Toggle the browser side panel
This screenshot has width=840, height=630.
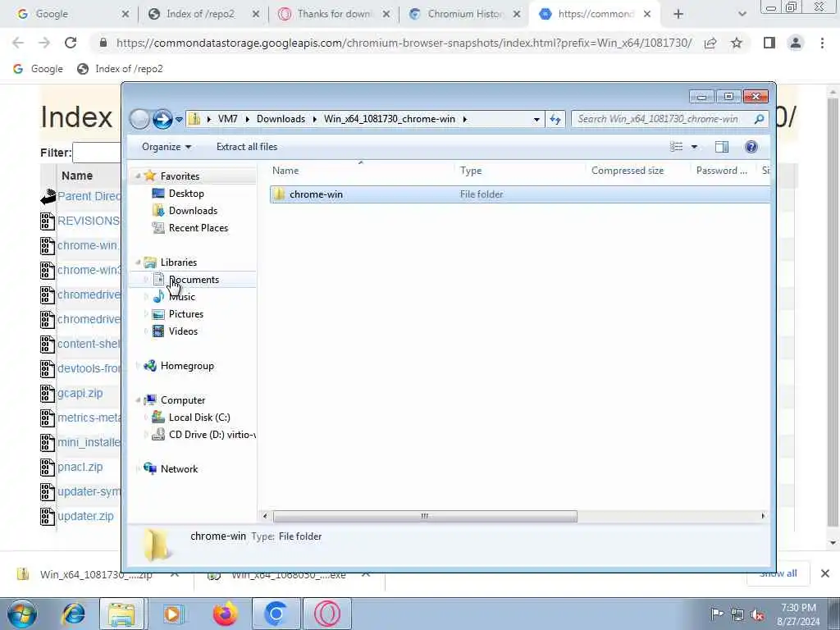click(769, 43)
